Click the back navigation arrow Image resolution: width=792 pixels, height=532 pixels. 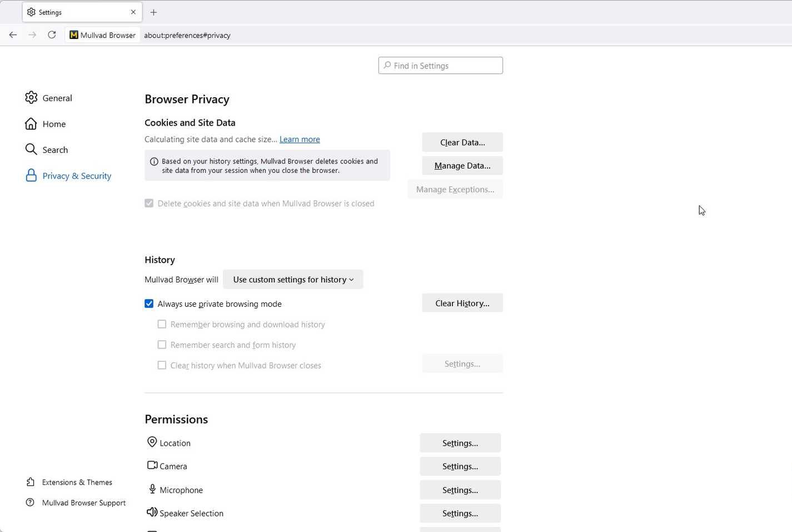point(13,35)
